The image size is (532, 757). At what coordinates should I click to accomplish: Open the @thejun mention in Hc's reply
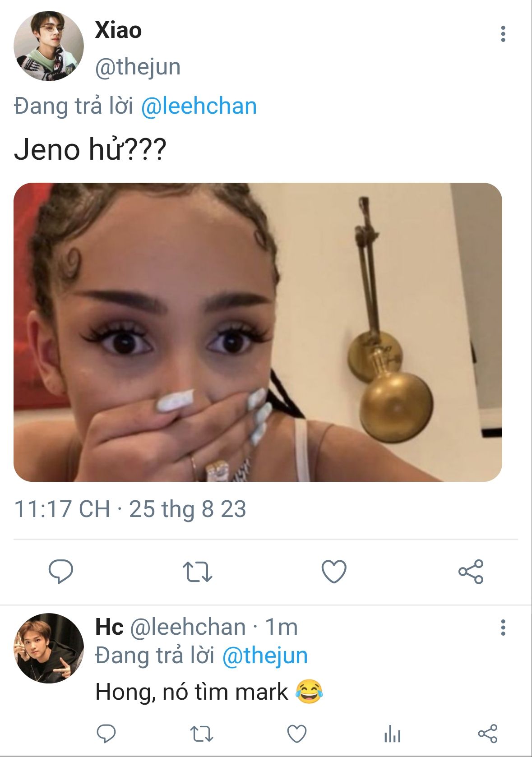[265, 655]
